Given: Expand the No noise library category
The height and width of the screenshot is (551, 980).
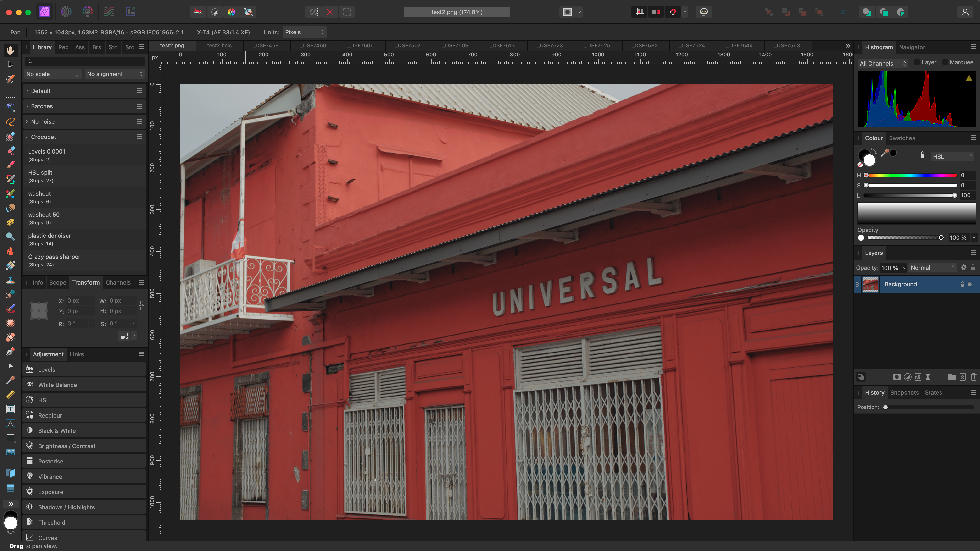Looking at the screenshot, I should click(27, 122).
